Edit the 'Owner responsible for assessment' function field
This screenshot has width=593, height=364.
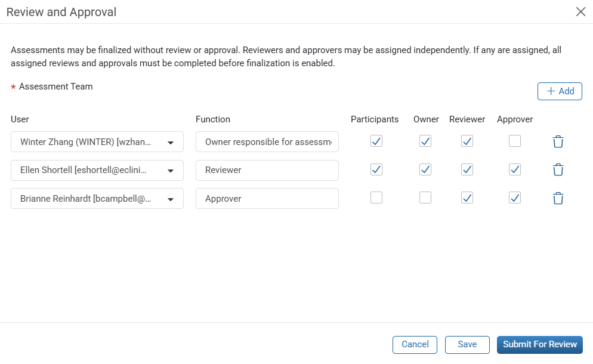click(x=267, y=142)
